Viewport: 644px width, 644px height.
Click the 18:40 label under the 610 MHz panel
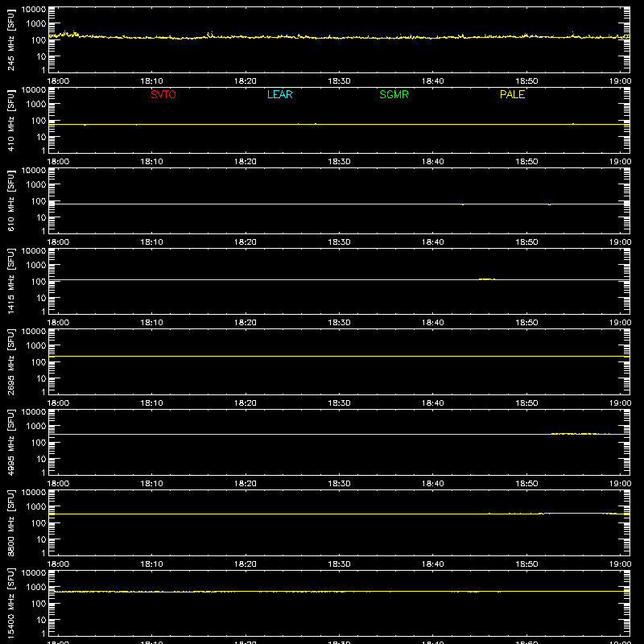point(432,242)
